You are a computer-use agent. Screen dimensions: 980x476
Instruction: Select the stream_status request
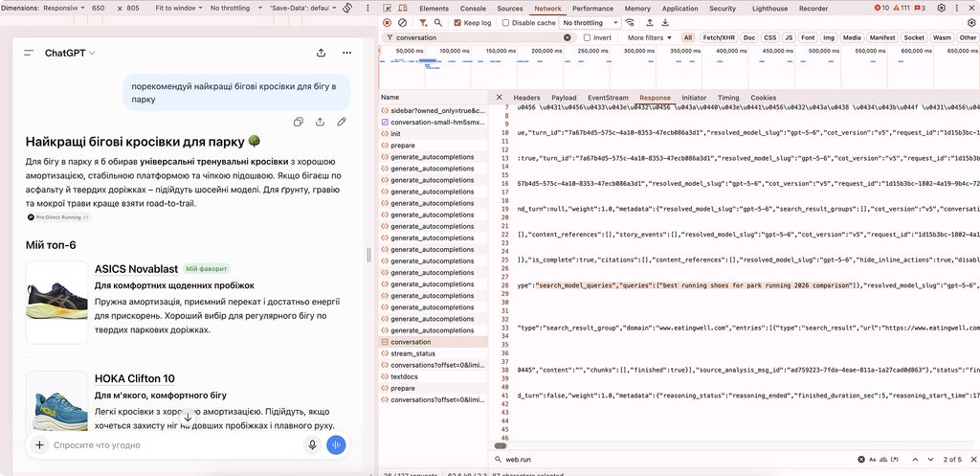click(434, 353)
